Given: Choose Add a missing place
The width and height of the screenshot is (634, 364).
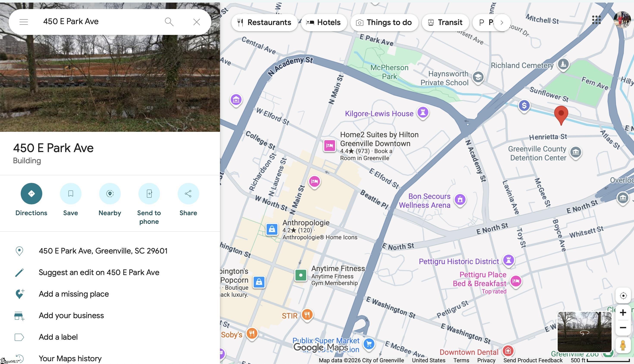Looking at the screenshot, I should 74,294.
